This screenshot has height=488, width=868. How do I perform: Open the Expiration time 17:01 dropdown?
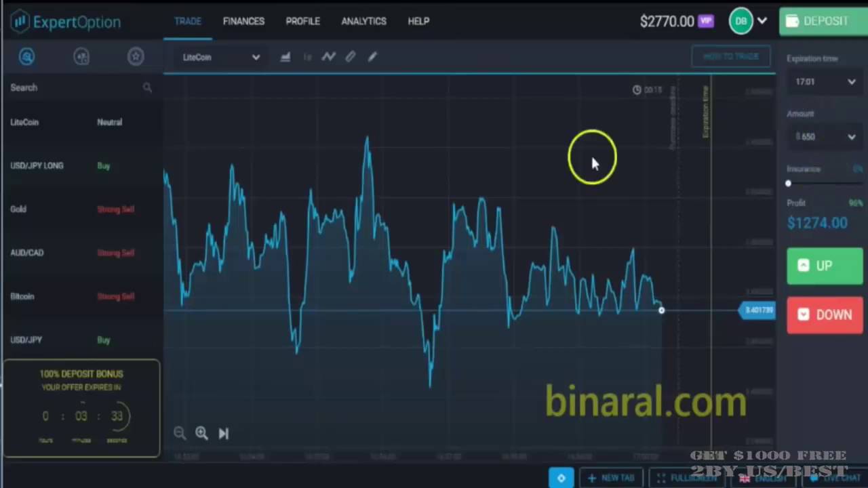(x=825, y=81)
